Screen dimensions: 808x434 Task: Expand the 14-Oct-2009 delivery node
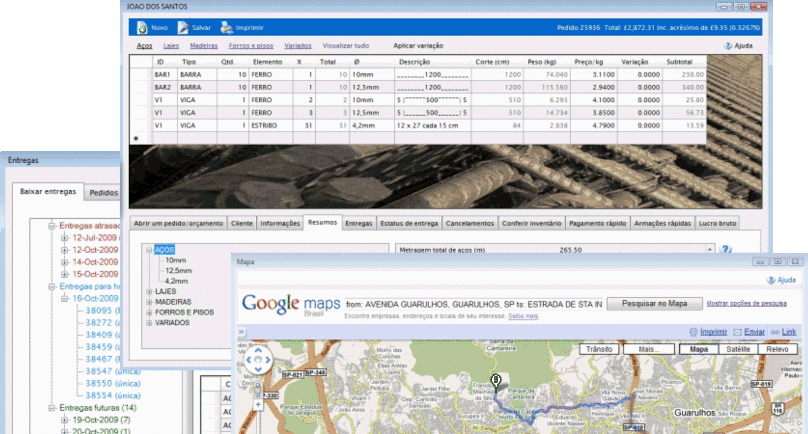(x=64, y=262)
